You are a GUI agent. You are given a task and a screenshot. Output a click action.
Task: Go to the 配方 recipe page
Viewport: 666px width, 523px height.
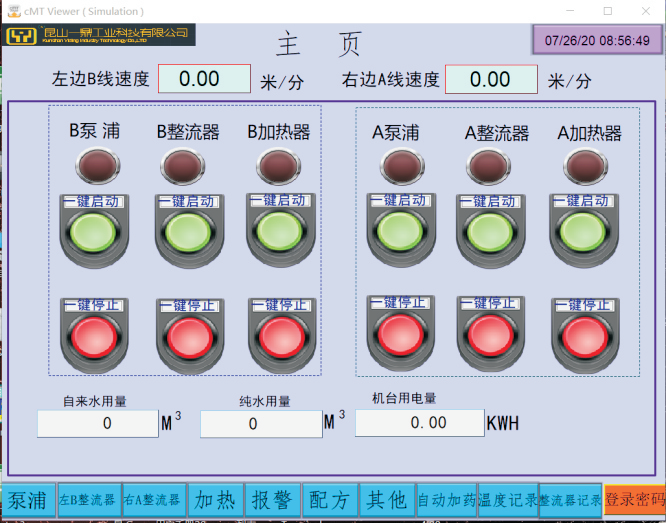[330, 500]
